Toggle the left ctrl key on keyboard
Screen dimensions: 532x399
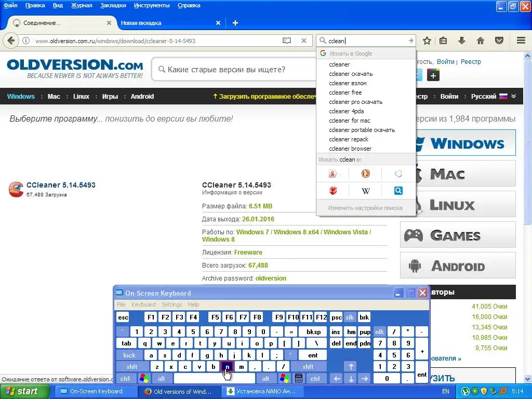[125, 378]
